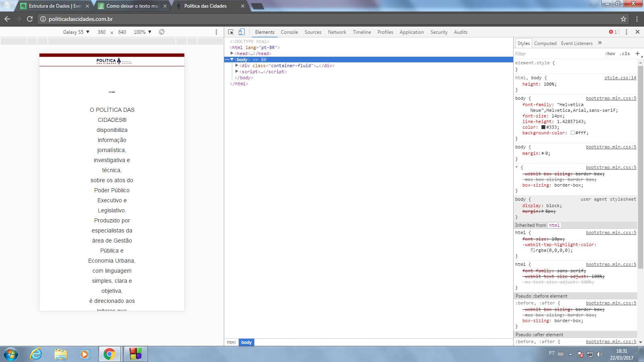This screenshot has height=362, width=644.
Task: Click the html inherited-from link
Action: point(554,225)
